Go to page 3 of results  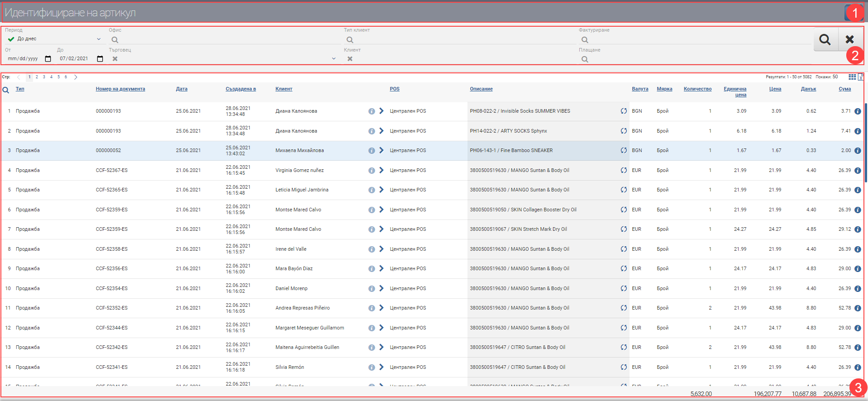[x=44, y=77]
